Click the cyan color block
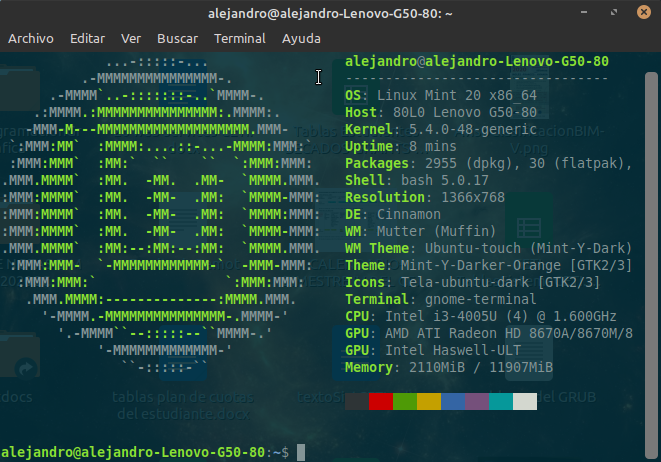The width and height of the screenshot is (661, 462). 501,401
